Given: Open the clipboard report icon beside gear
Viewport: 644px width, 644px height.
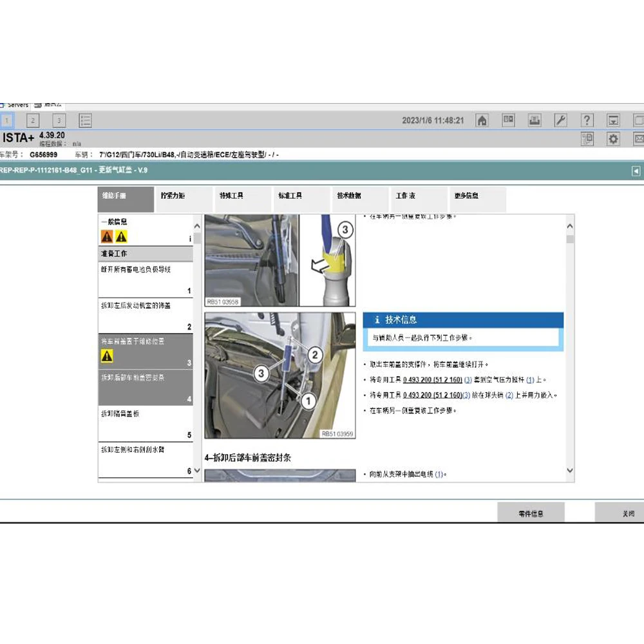Looking at the screenshot, I should coord(587,138).
